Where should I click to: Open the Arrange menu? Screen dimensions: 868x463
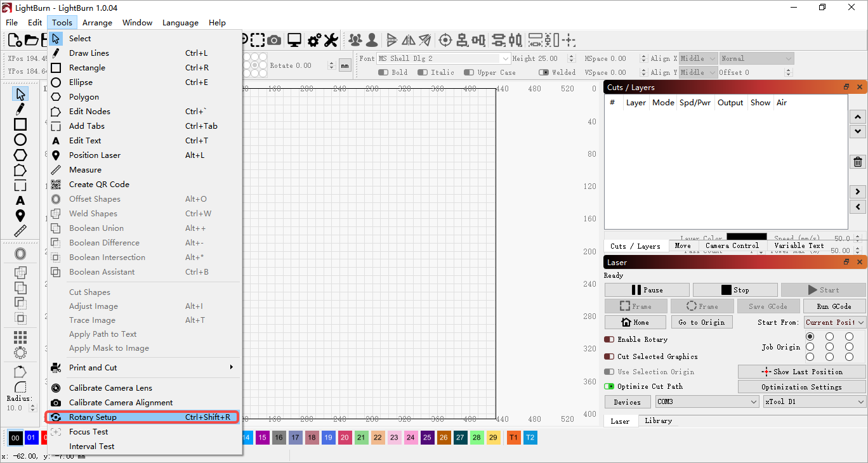click(97, 22)
